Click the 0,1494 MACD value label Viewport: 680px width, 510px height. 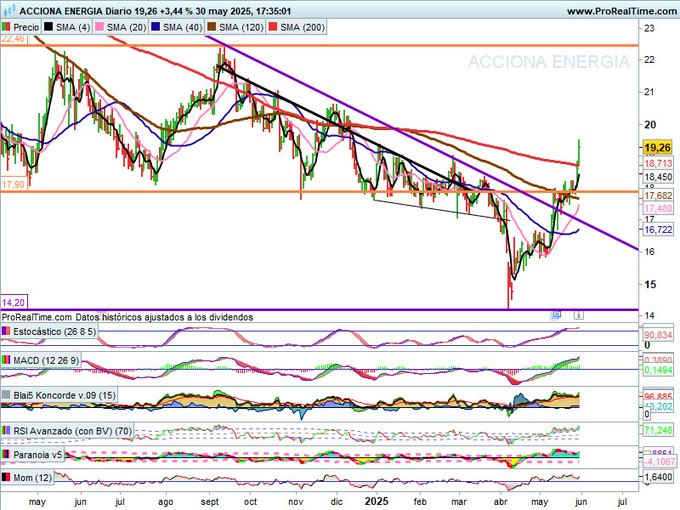pyautogui.click(x=658, y=370)
